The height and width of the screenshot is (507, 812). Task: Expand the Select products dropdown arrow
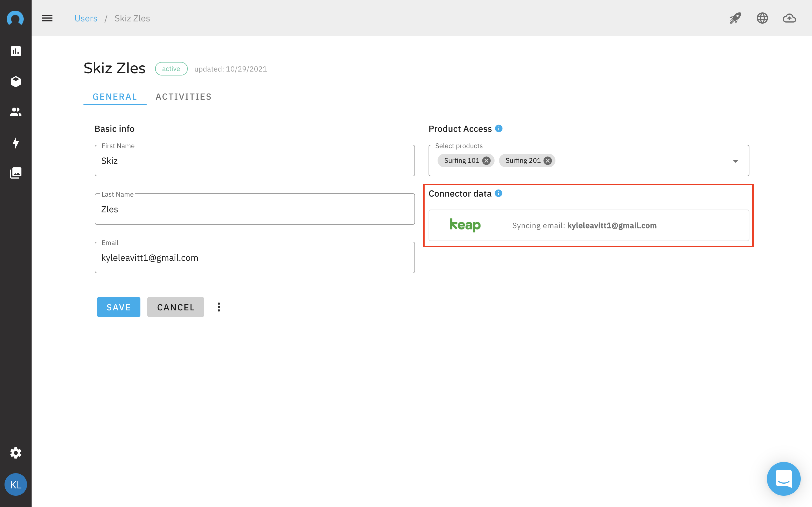click(x=736, y=161)
